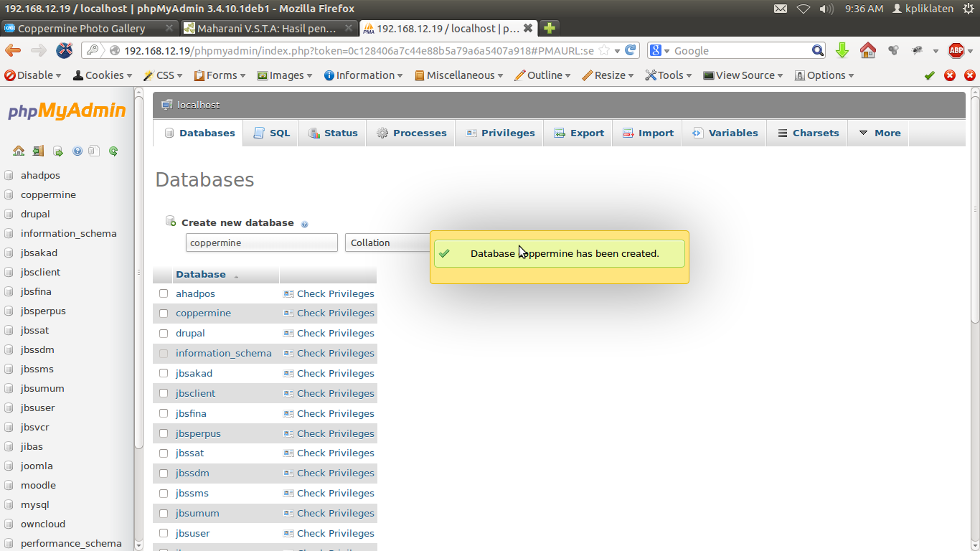Tick the jbsfina database checkbox

tap(164, 414)
